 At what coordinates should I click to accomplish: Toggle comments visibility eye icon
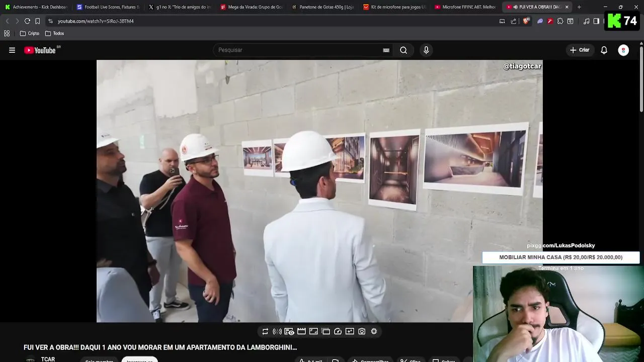[x=289, y=331]
